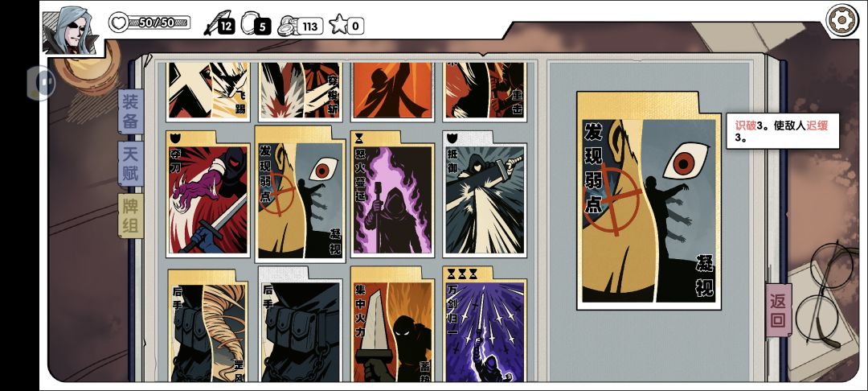The image size is (868, 391).
Task: Tap the 识破 keyword in tooltip
Action: coord(745,126)
